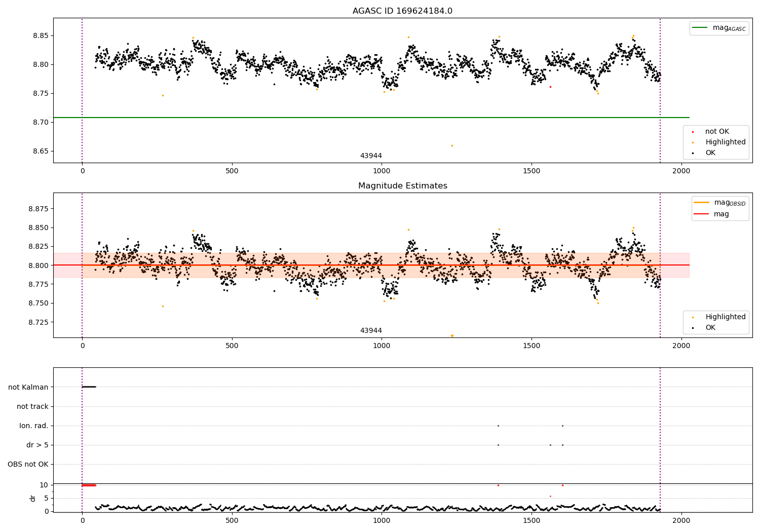The image size is (760, 532).
Task: Click the title 'AGASC ID 169624184.0'
Action: click(x=402, y=11)
